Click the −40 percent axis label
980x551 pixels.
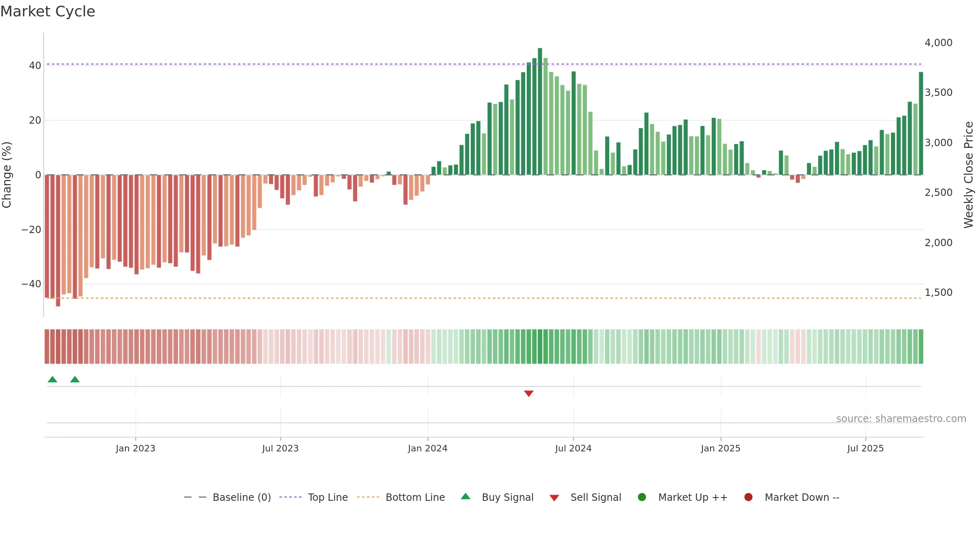tap(31, 284)
